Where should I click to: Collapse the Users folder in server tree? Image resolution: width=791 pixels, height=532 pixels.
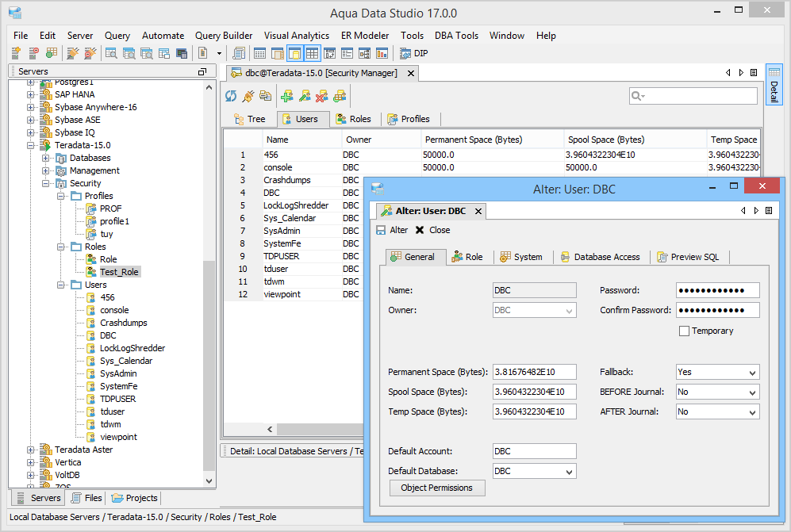click(61, 285)
